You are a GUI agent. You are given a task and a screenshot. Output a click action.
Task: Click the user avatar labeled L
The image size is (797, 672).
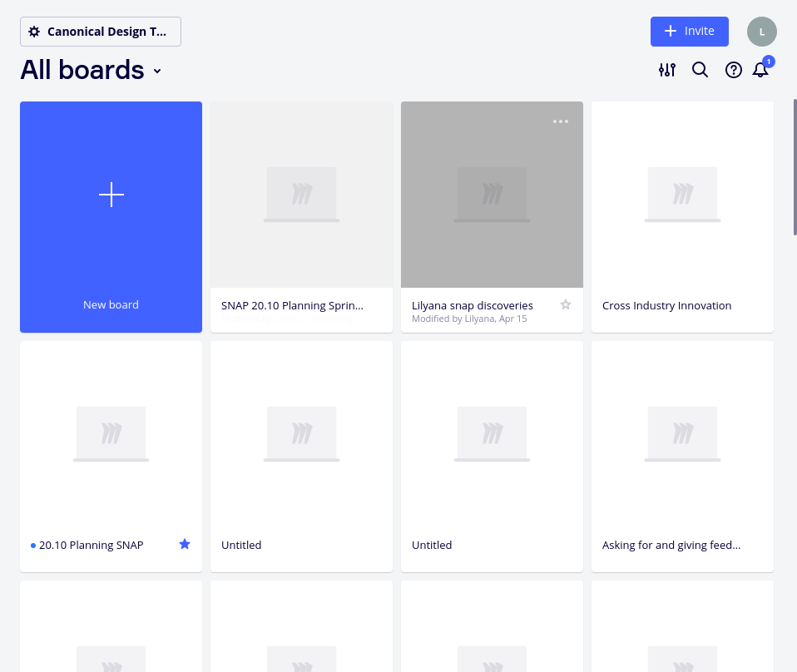[761, 32]
